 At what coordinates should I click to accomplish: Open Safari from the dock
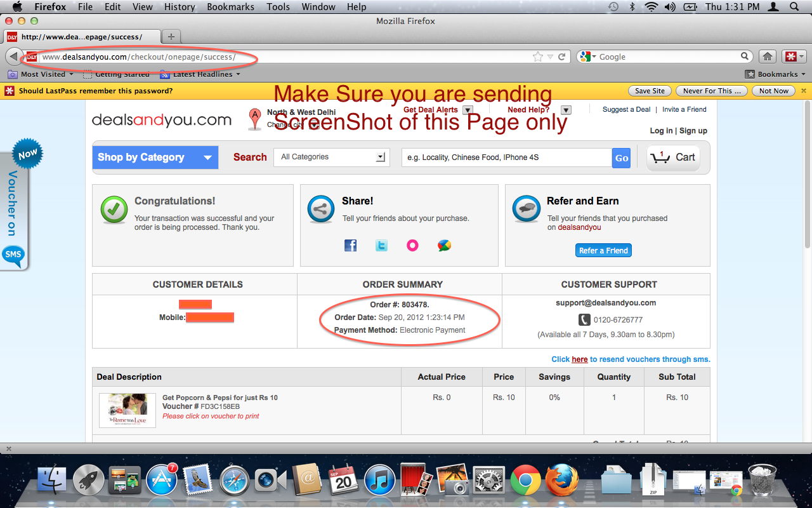pos(235,480)
